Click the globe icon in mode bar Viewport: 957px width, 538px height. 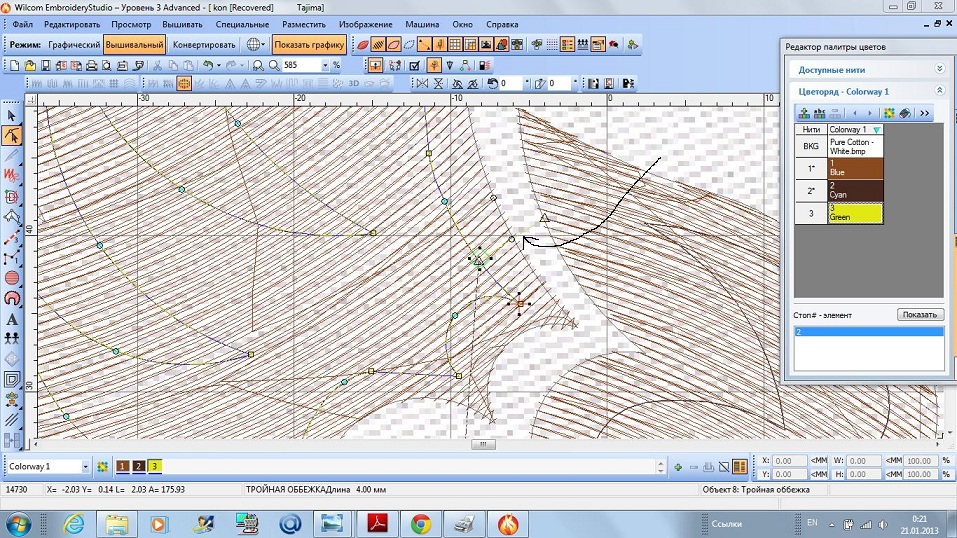(x=255, y=44)
